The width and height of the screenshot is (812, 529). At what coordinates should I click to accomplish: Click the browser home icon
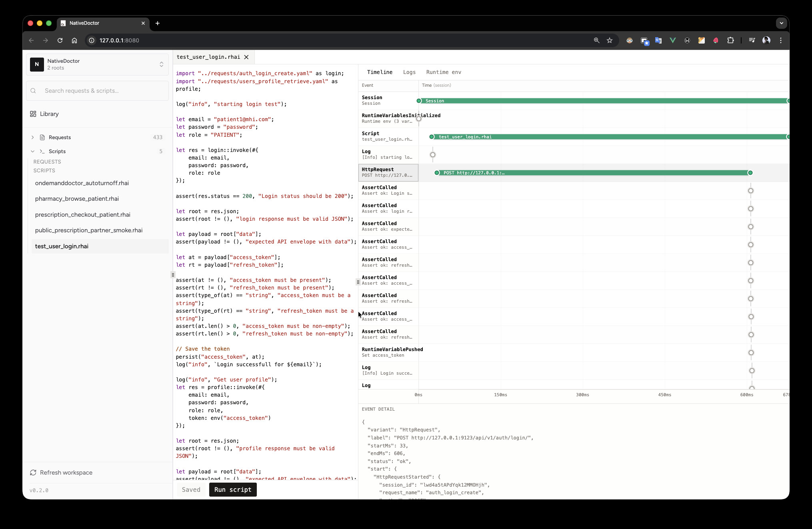(x=74, y=40)
